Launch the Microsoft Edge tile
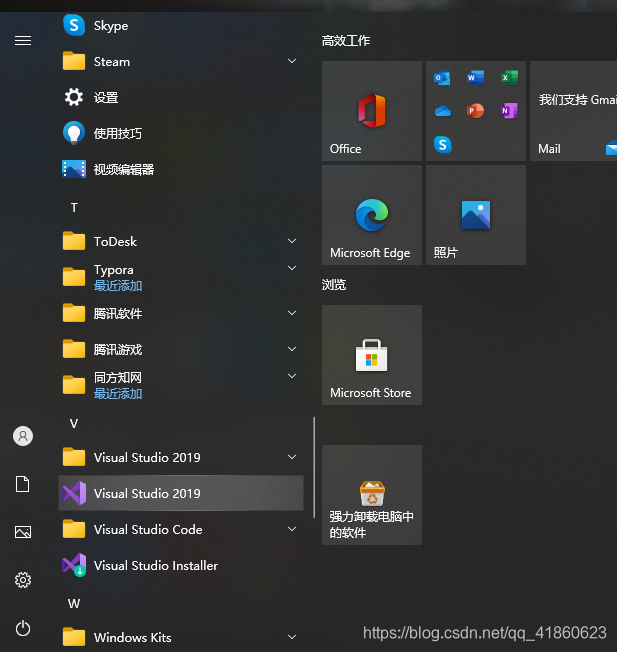 (372, 215)
